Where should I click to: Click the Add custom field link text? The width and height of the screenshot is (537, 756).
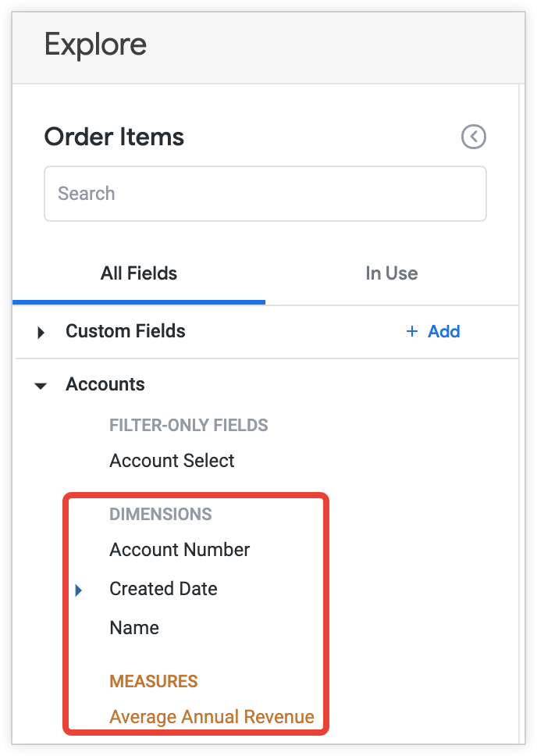443,331
